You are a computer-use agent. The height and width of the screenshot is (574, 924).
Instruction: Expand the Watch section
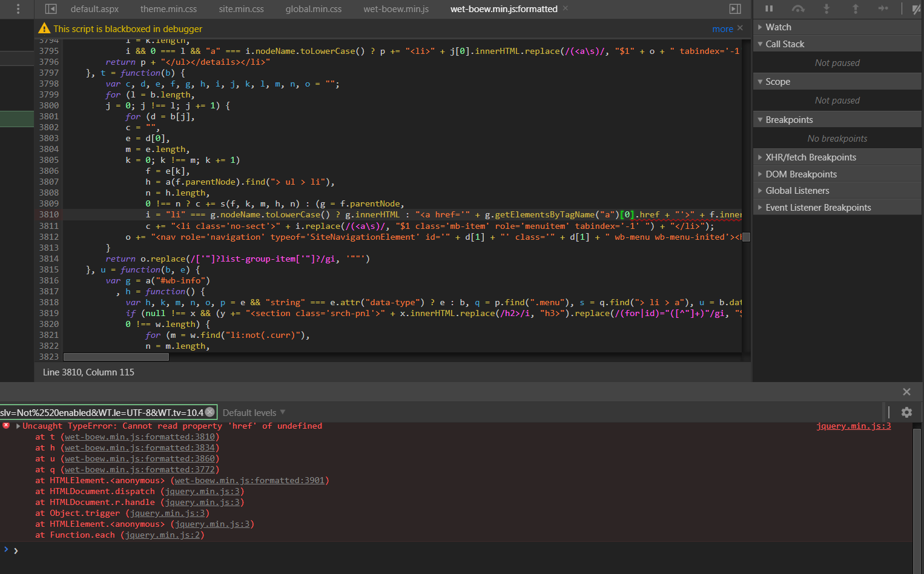[837, 27]
